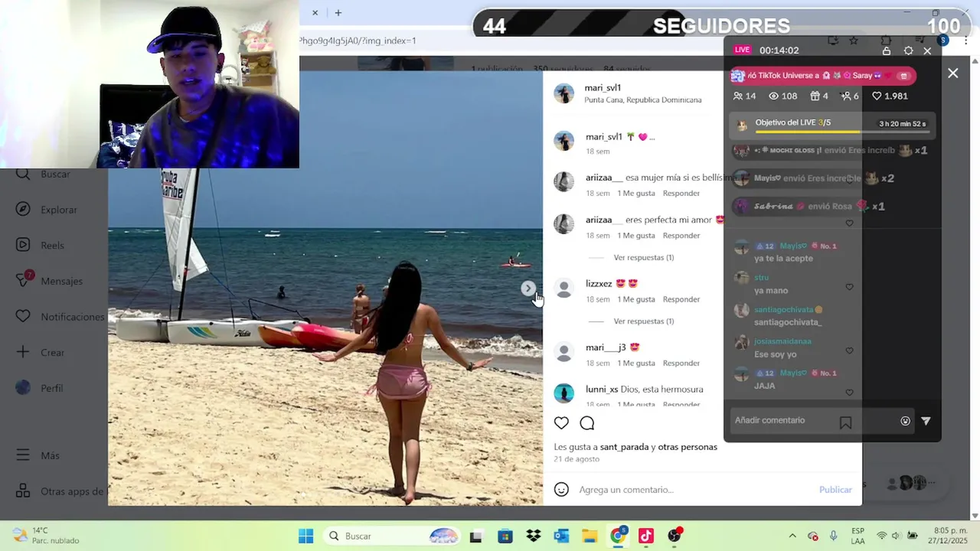Open Outlook from the taskbar
The height and width of the screenshot is (551, 980).
(561, 536)
